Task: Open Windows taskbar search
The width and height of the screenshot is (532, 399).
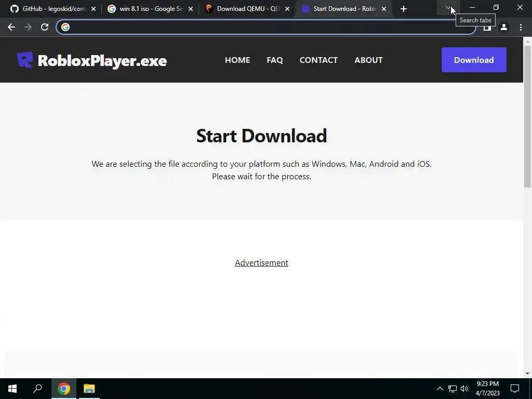Action: click(37, 389)
